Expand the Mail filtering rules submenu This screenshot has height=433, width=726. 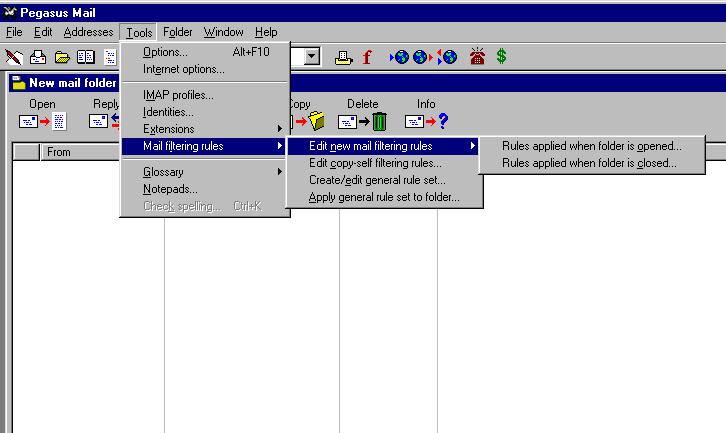204,146
